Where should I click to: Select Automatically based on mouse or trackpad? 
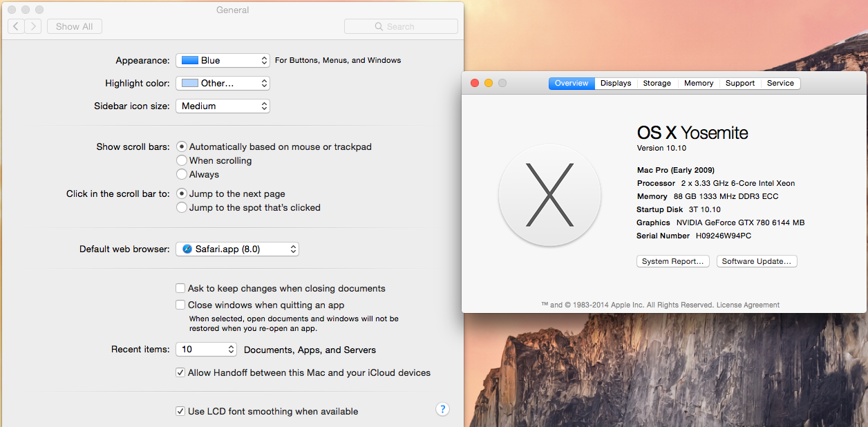(182, 146)
